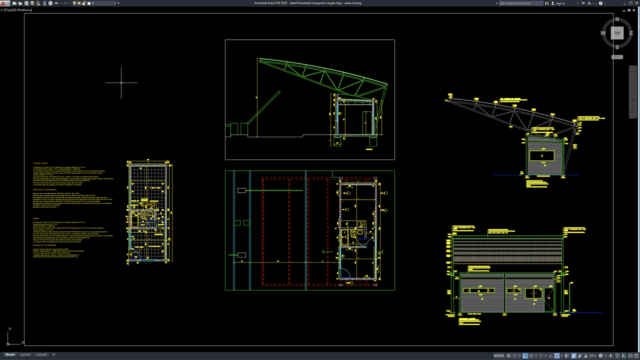Click the Plot (print) icon in Quick Access toolbar
This screenshot has height=360, width=640.
pyautogui.click(x=51, y=3)
